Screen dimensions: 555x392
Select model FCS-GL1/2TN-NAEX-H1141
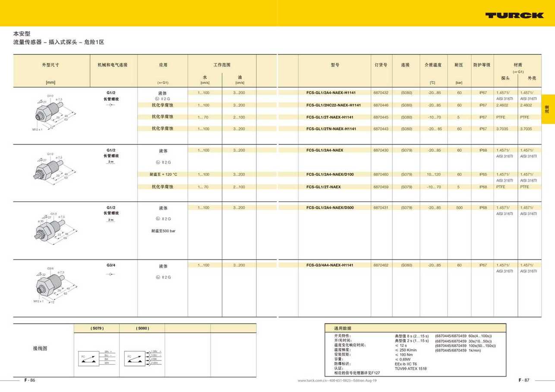[x=331, y=129]
